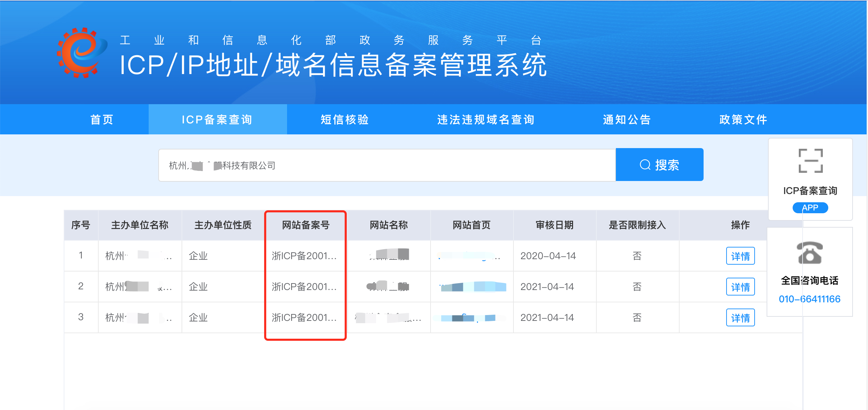Click the blue APP badge
Screen dimensions: 868x410
[x=810, y=208]
